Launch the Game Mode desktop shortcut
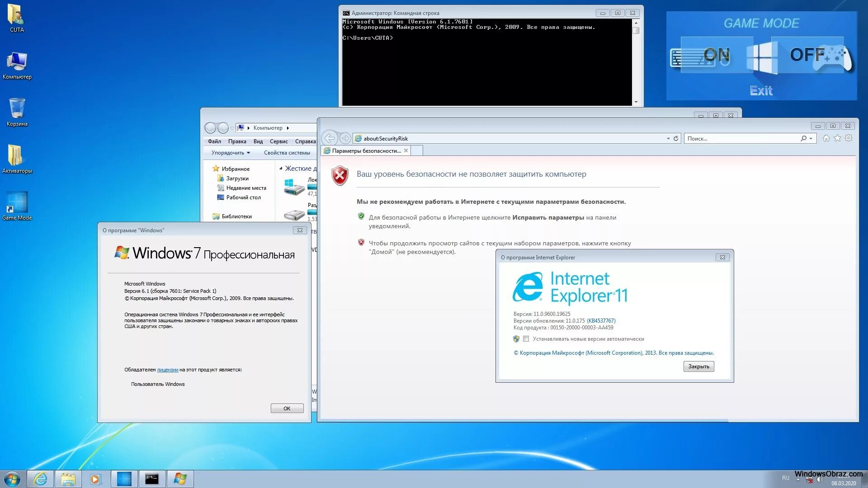 click(x=17, y=206)
